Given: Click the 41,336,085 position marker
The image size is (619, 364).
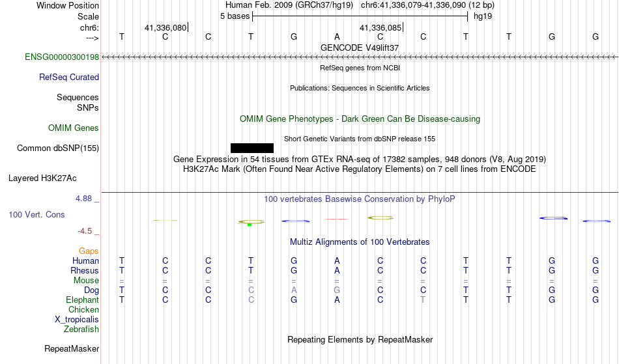Looking at the screenshot, I should 381,27.
